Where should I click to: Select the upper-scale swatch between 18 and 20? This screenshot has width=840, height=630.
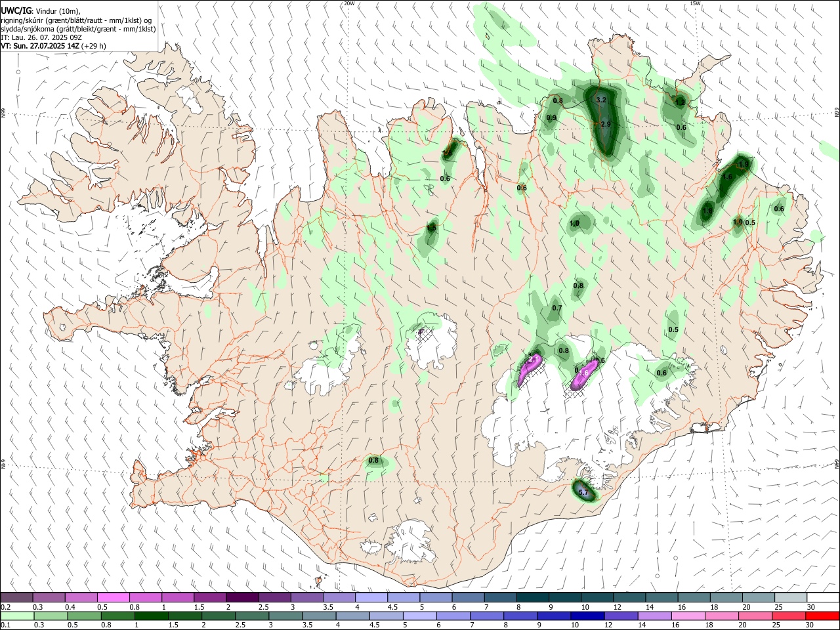pyautogui.click(x=726, y=598)
